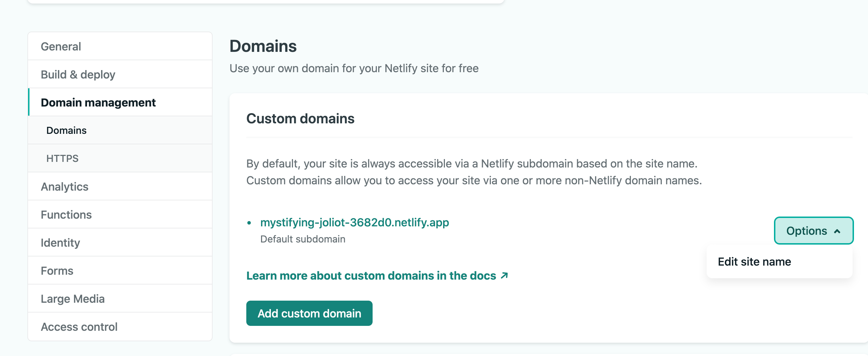Image resolution: width=868 pixels, height=356 pixels.
Task: Go to Forms settings
Action: pyautogui.click(x=57, y=271)
